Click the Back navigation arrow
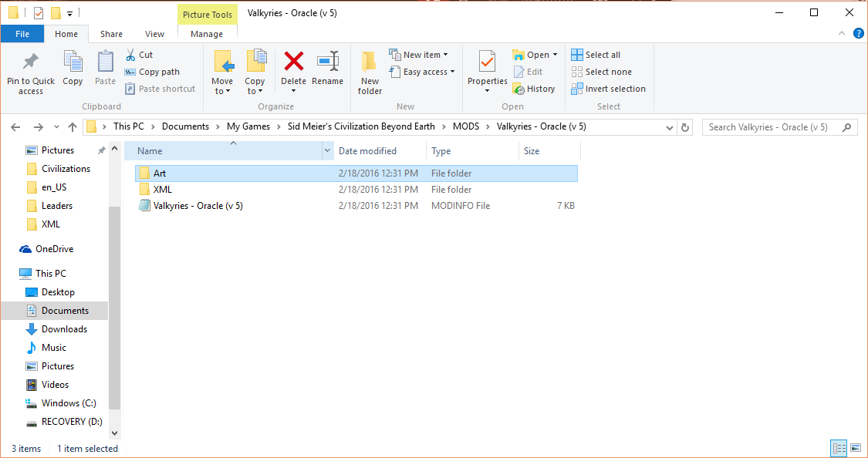 [x=15, y=127]
